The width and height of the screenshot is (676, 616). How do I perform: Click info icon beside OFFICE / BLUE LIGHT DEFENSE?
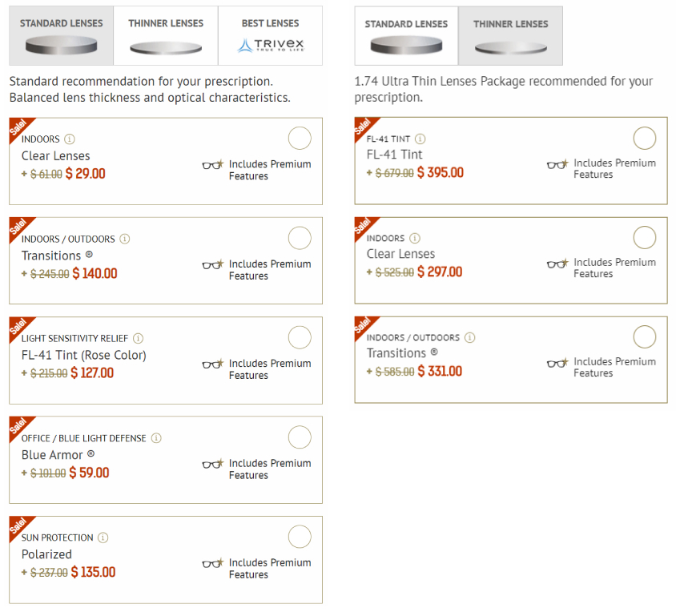tap(156, 438)
